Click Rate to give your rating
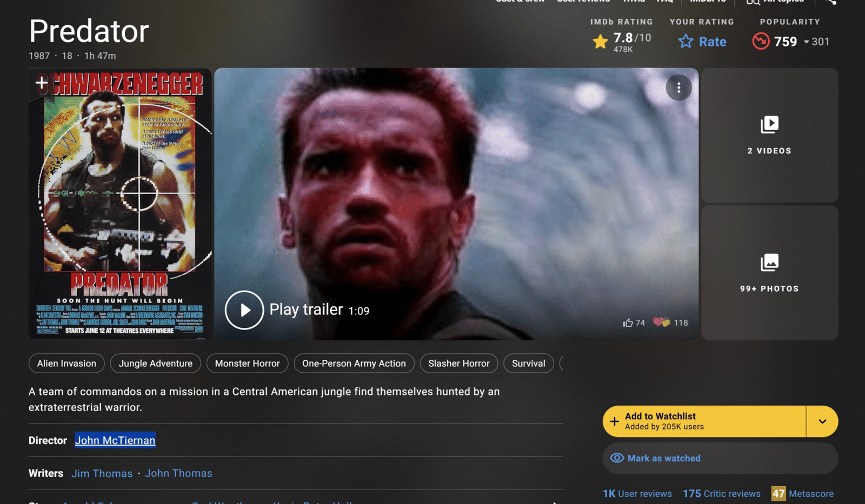The height and width of the screenshot is (504, 865). click(x=702, y=42)
